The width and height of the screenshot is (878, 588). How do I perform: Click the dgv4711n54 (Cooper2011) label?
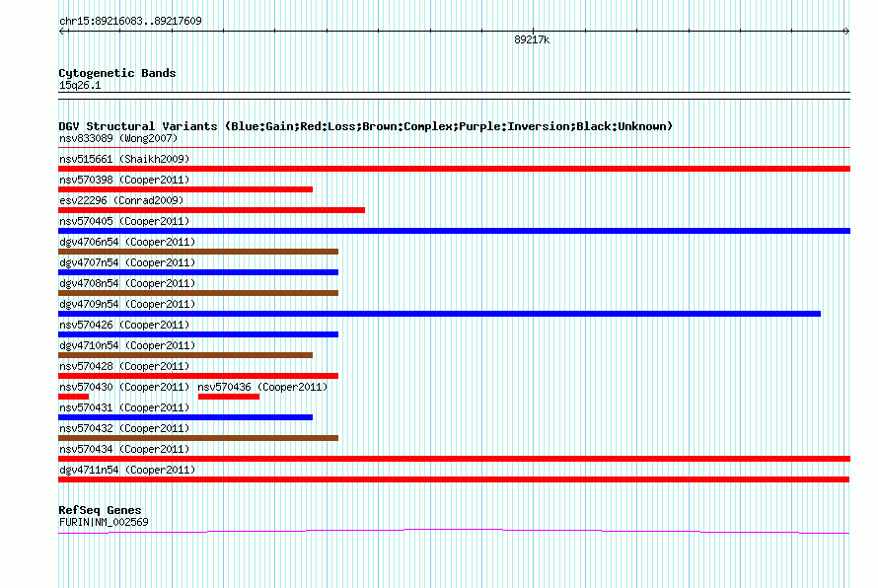coord(127,470)
